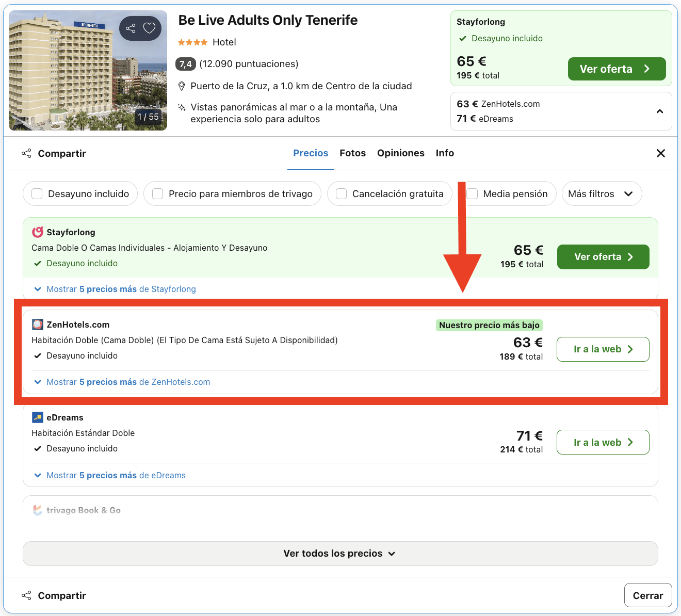Click the 1 / 55 photo counter
Image resolution: width=681 pixels, height=616 pixels.
tap(148, 117)
